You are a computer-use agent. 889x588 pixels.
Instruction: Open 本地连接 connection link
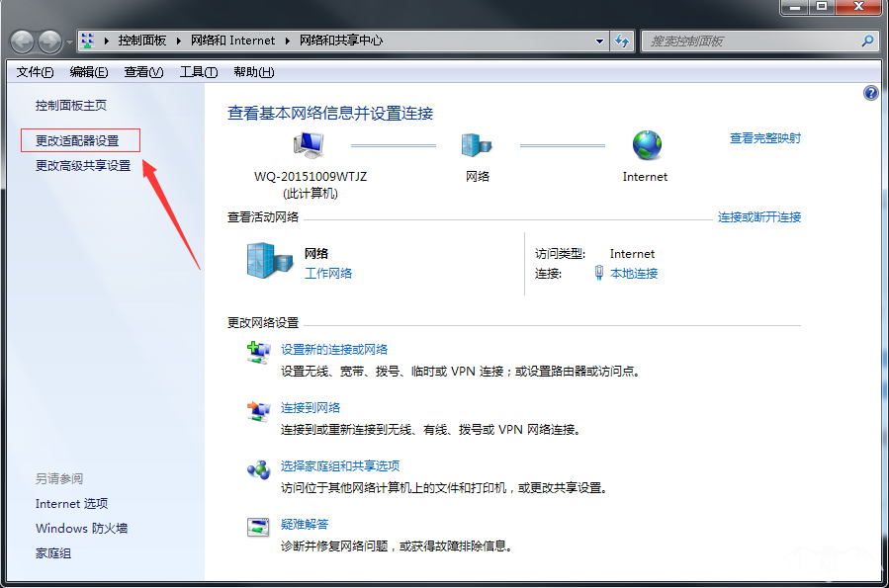pos(634,274)
